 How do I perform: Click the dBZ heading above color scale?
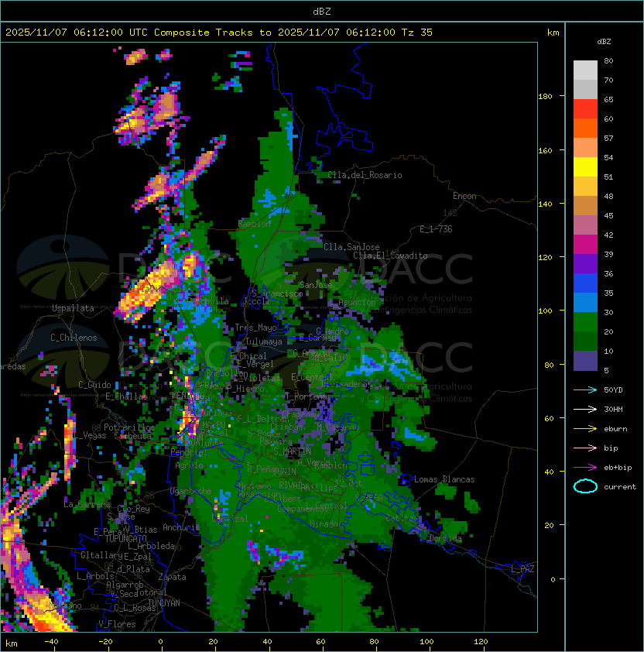[604, 42]
